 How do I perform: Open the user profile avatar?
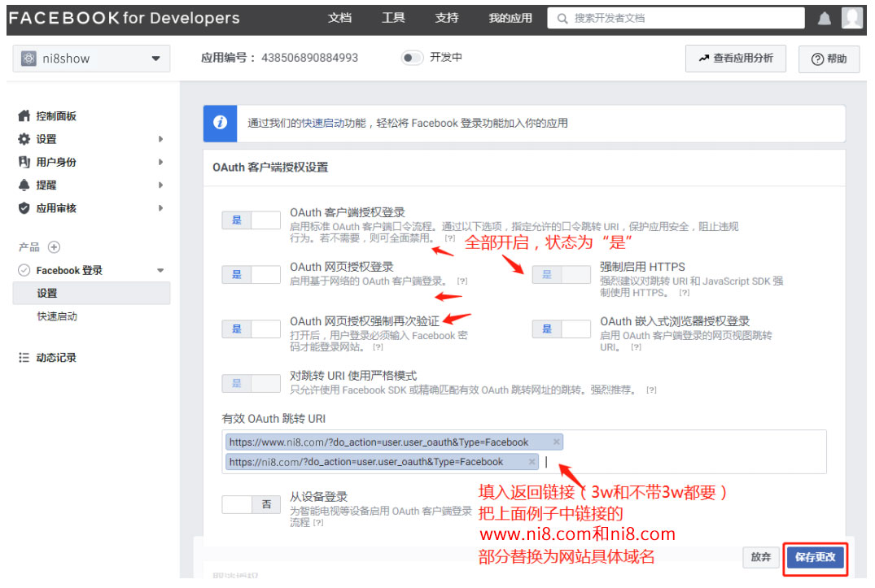tap(851, 18)
